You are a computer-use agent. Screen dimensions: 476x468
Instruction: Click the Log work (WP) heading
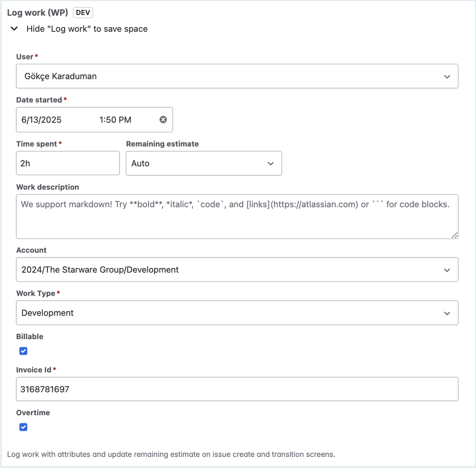pyautogui.click(x=38, y=12)
